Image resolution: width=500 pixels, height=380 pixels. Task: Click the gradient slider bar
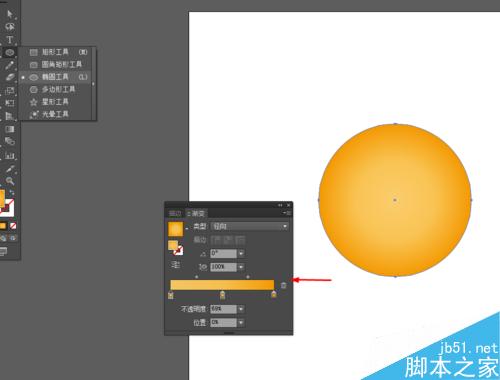pyautogui.click(x=222, y=285)
